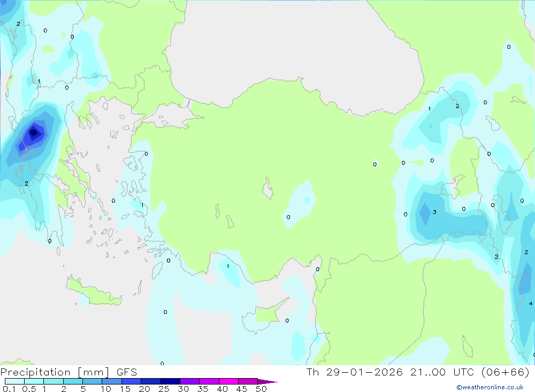Click the '(06+66)' forecast run label

[506, 372]
